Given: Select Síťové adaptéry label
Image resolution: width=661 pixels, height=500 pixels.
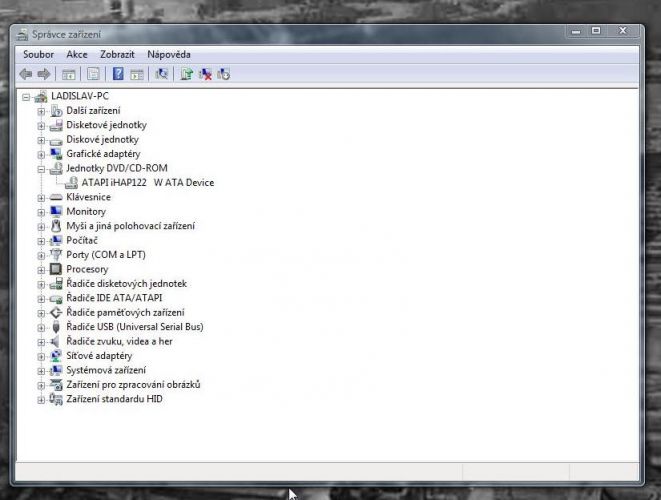Looking at the screenshot, I should pos(99,356).
